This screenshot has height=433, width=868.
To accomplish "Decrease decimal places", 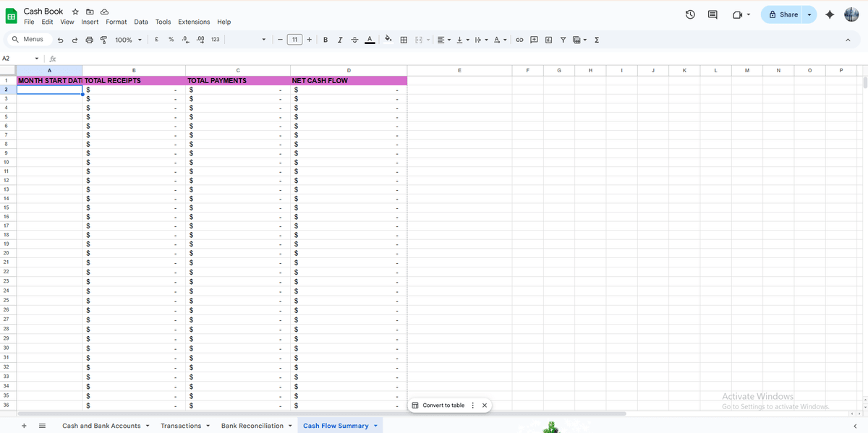I will (186, 40).
